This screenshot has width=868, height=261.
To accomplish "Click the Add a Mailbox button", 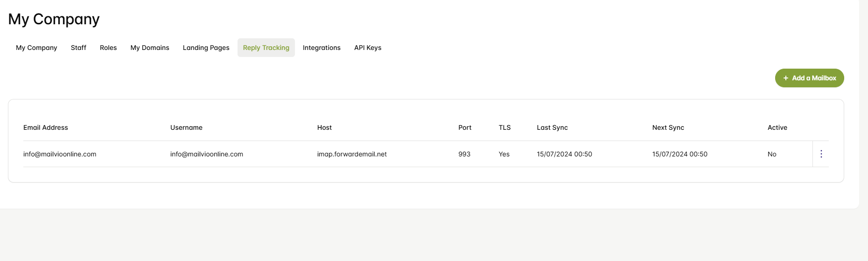I will pyautogui.click(x=809, y=78).
